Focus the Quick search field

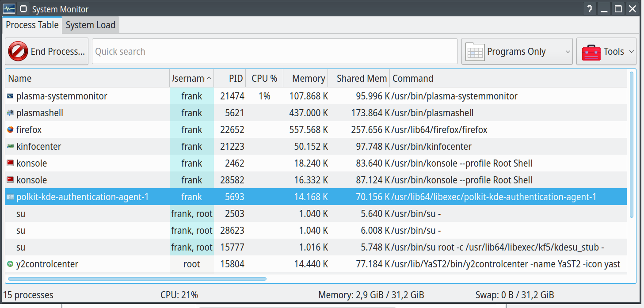(274, 52)
